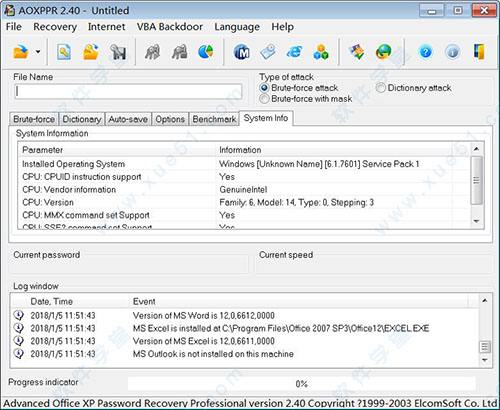Click the keys and floppy disk icon
Screen dimensions: 500x410
pos(118,52)
